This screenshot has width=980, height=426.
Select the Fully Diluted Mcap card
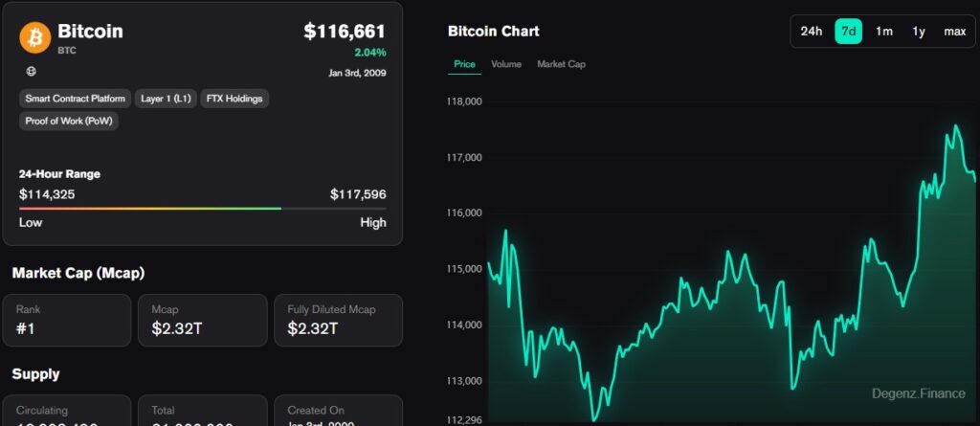click(x=338, y=321)
